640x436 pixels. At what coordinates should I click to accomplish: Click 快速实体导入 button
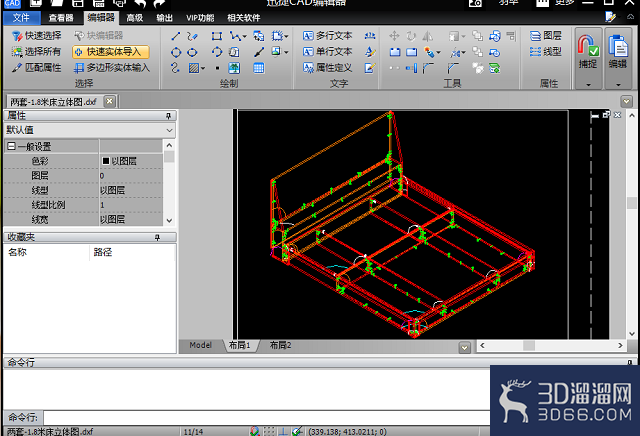[111, 52]
